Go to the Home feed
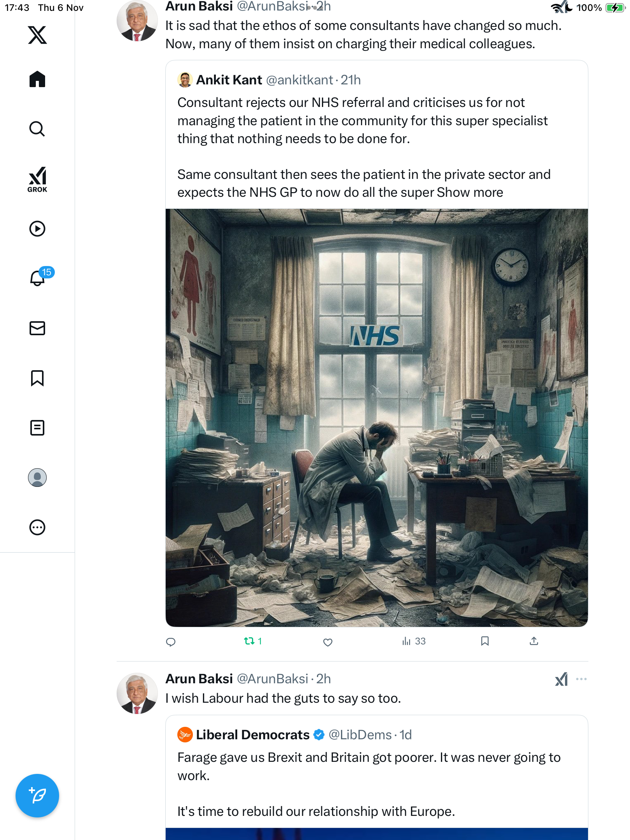The image size is (630, 840). [x=37, y=79]
